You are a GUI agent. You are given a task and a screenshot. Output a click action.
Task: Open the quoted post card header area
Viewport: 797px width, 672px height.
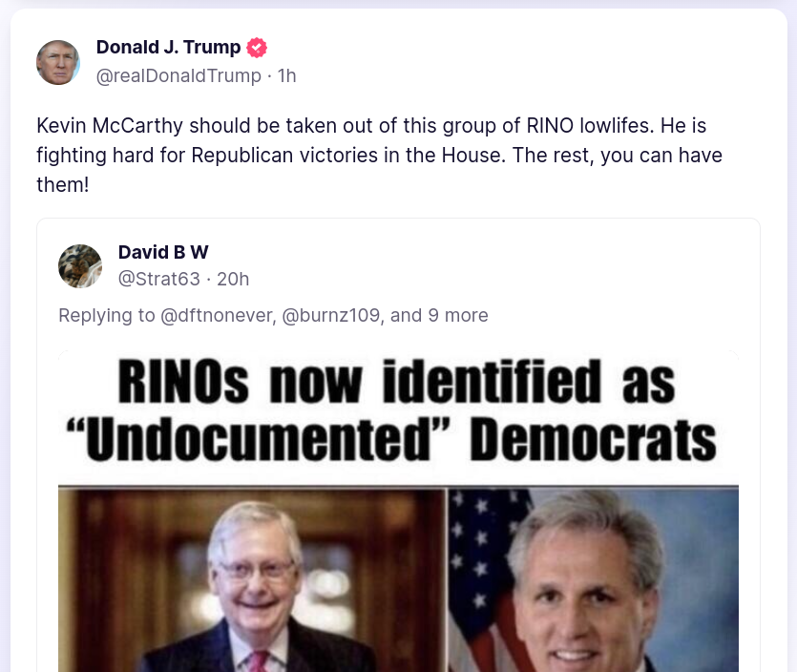[399, 266]
